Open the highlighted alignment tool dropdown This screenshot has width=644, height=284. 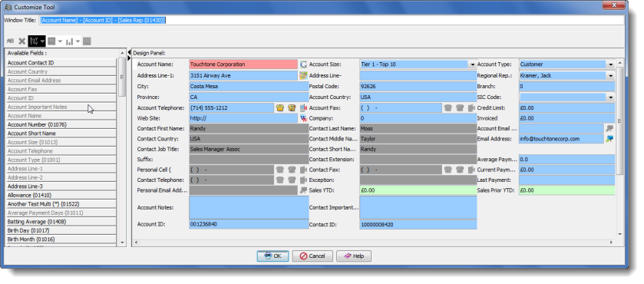coord(43,41)
